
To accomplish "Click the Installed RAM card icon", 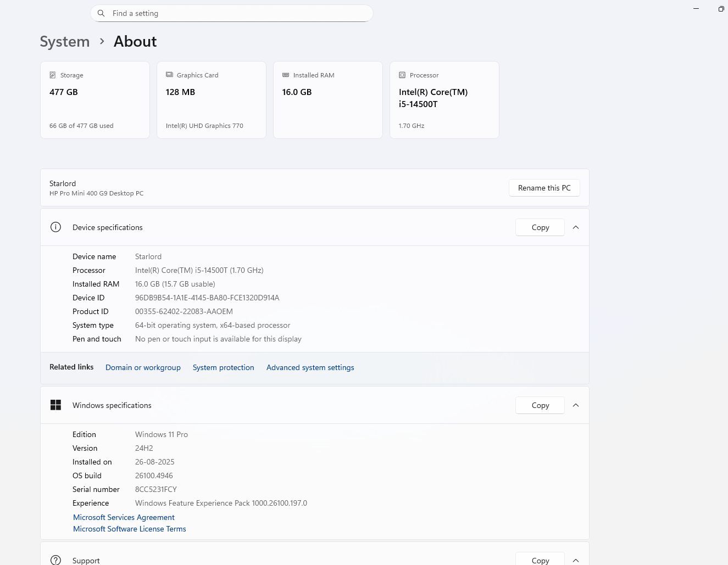I will click(286, 75).
